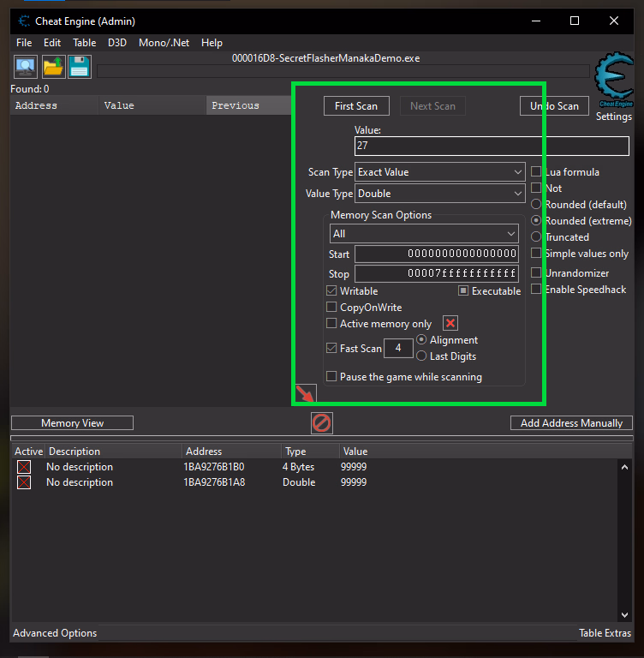Screen dimensions: 644x658
Task: Enable Simple values only checkbox
Action: (x=536, y=253)
